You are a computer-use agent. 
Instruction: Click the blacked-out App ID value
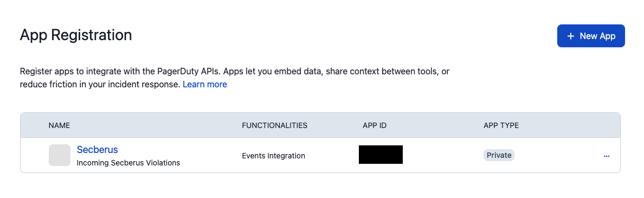pyautogui.click(x=381, y=155)
